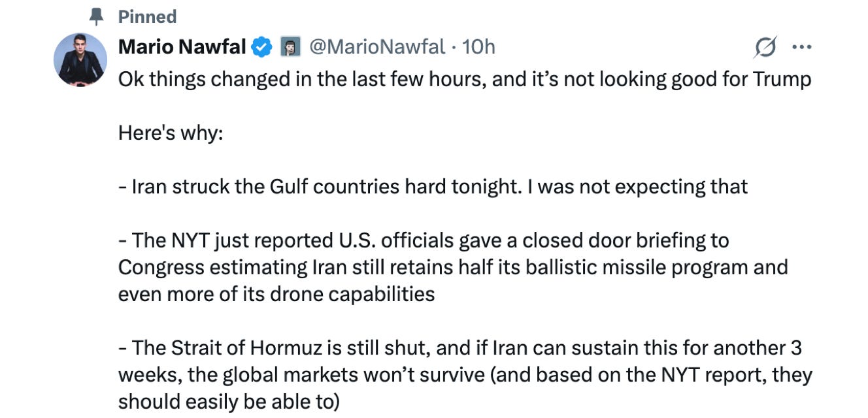
Task: Click the 10h post timestamp
Action: [x=478, y=47]
